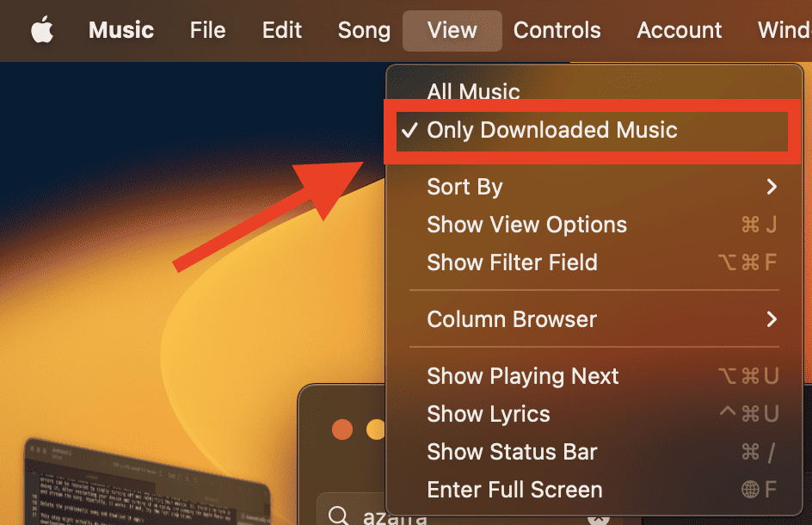
Task: Clear the search field text
Action: coord(600,519)
